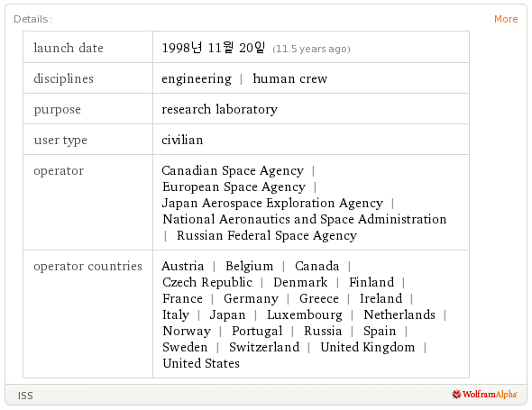Select Canadian Space Agency operator
The width and height of the screenshot is (532, 410).
tap(233, 171)
